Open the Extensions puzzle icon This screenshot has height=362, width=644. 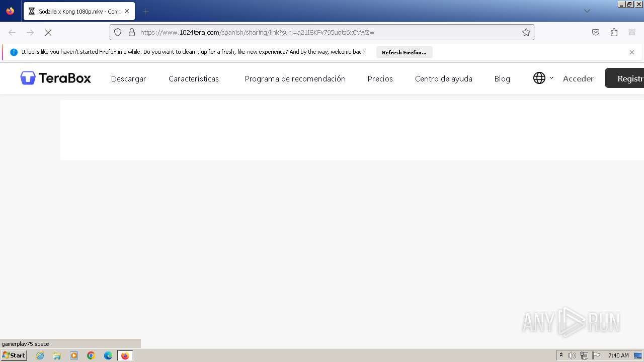coord(614,32)
